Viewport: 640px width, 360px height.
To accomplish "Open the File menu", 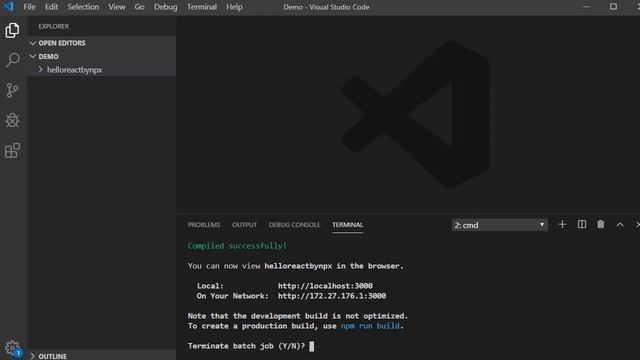I will pyautogui.click(x=29, y=7).
